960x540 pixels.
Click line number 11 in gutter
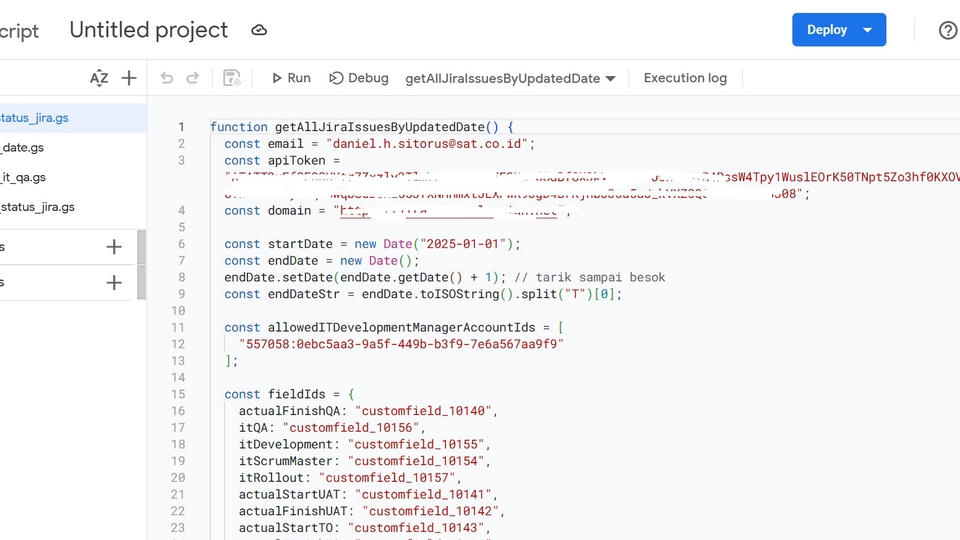click(x=178, y=328)
